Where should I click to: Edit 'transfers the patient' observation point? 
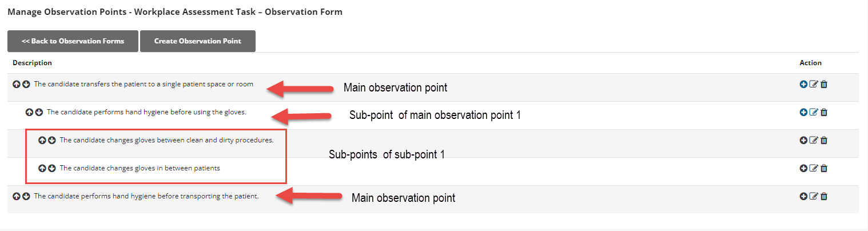point(814,84)
